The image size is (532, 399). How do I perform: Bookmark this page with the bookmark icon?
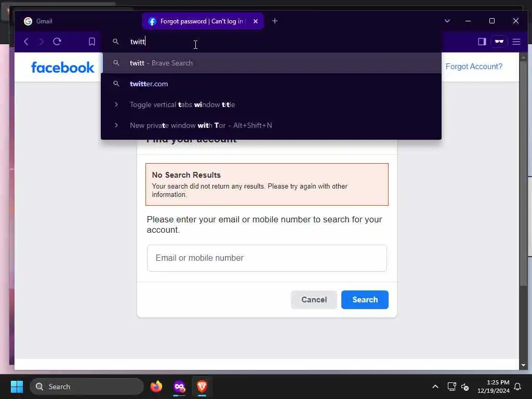[x=91, y=42]
